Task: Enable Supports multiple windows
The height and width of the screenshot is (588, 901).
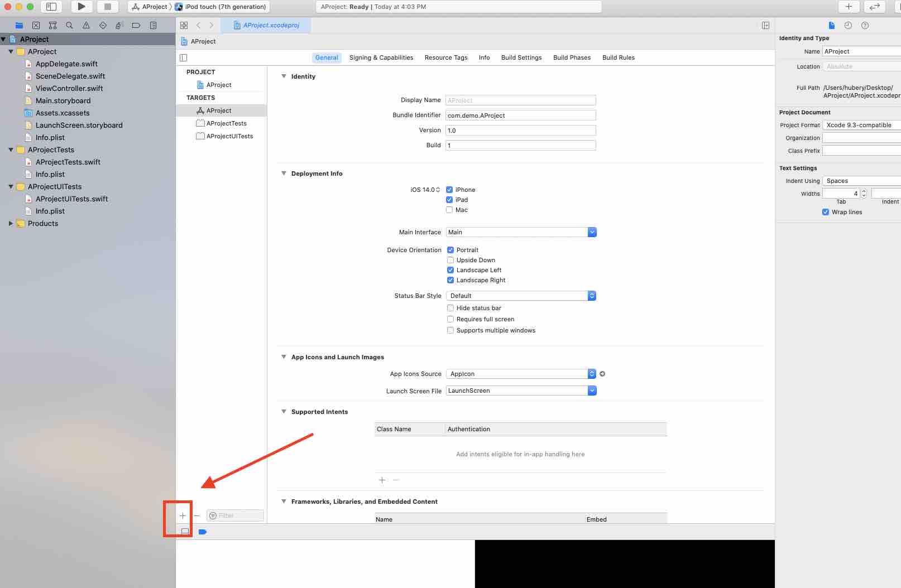Action: tap(451, 330)
